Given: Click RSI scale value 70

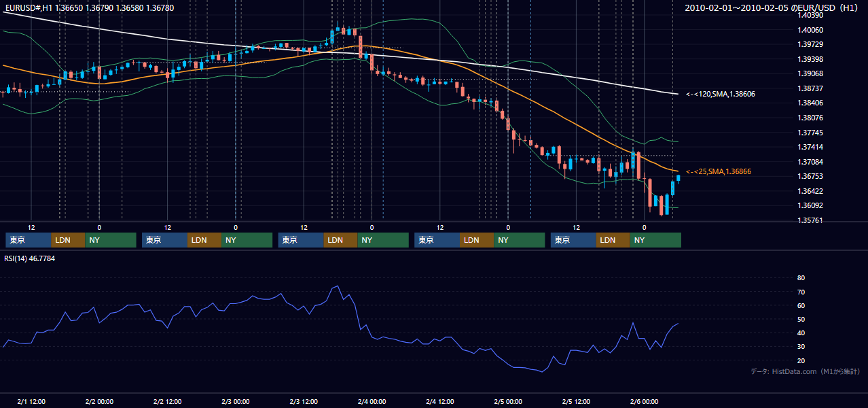Looking at the screenshot, I should 801,292.
